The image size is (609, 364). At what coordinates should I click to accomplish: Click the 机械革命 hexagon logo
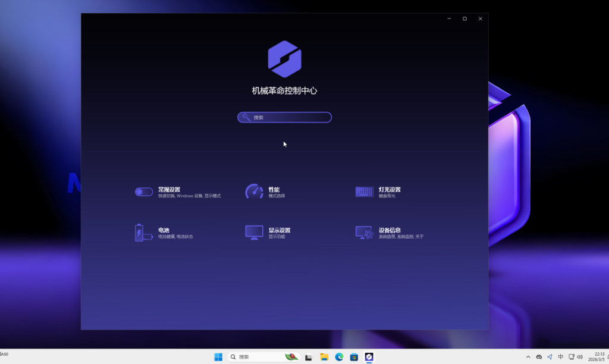[284, 59]
